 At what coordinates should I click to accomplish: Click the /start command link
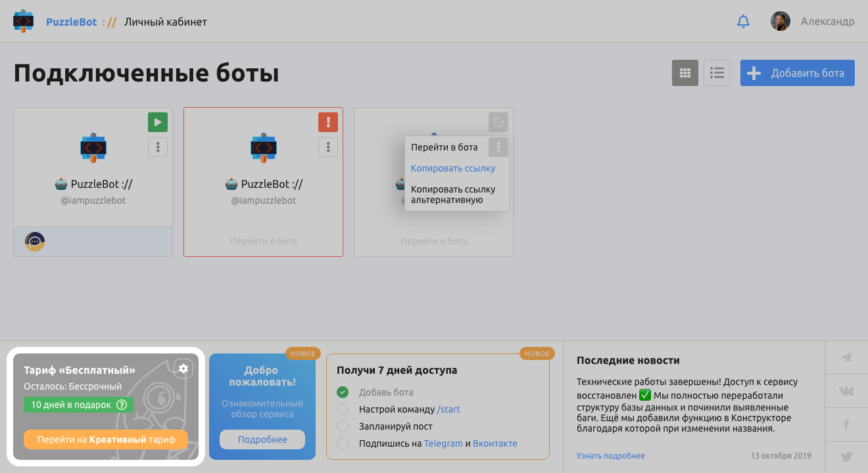click(448, 409)
